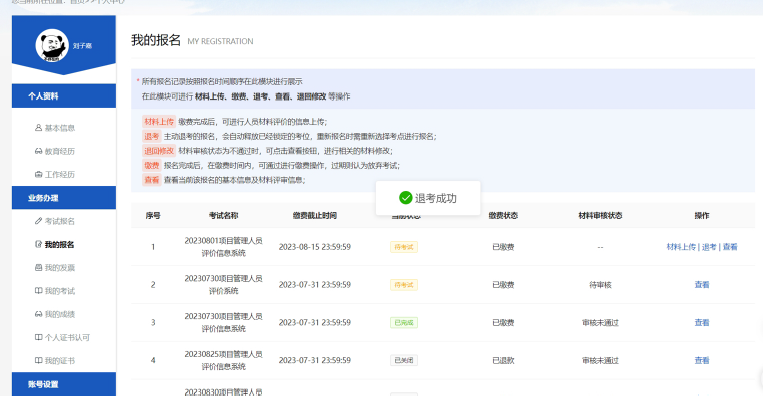The height and width of the screenshot is (396, 763).
Task: Open 我的证书 menu item
Action: [59, 360]
